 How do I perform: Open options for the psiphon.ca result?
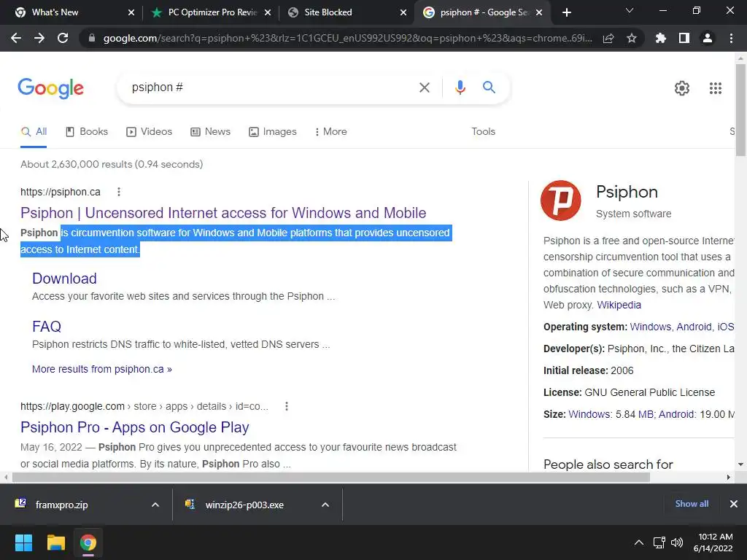119,192
